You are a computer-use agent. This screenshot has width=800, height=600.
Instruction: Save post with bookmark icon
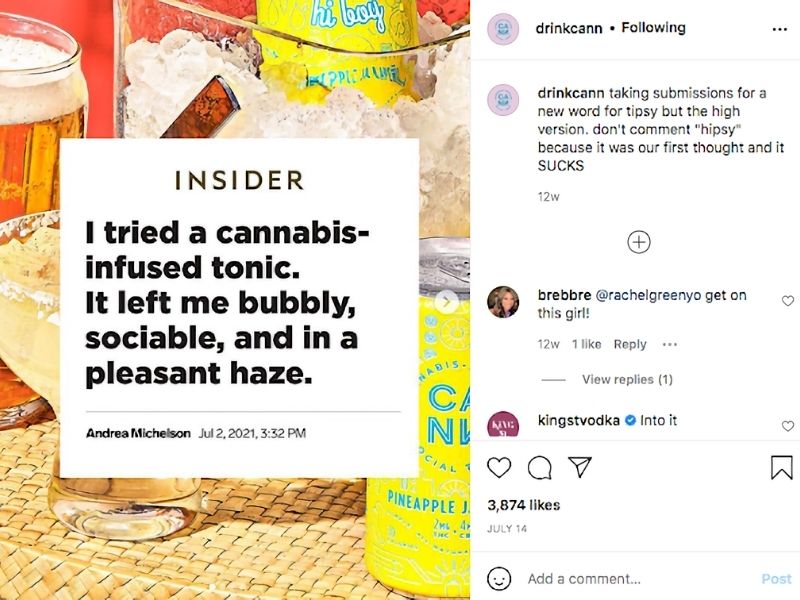point(781,467)
